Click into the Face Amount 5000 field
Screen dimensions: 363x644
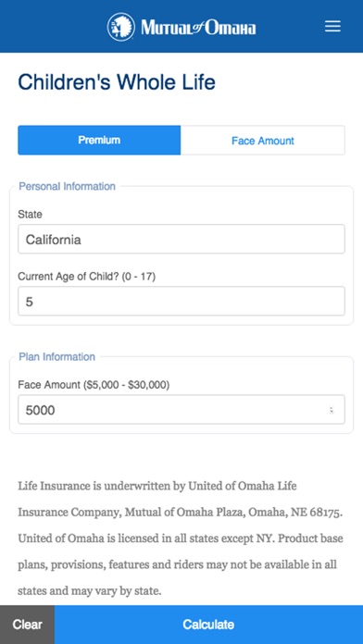181,410
